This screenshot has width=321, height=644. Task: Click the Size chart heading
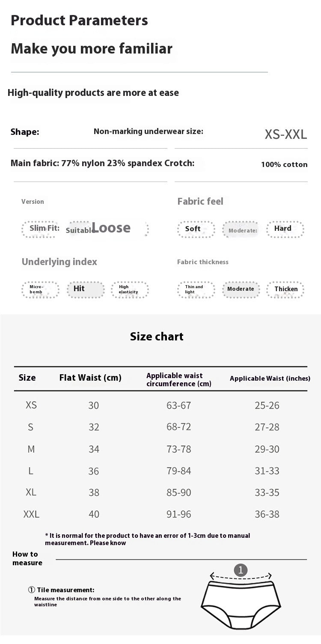[x=157, y=337]
